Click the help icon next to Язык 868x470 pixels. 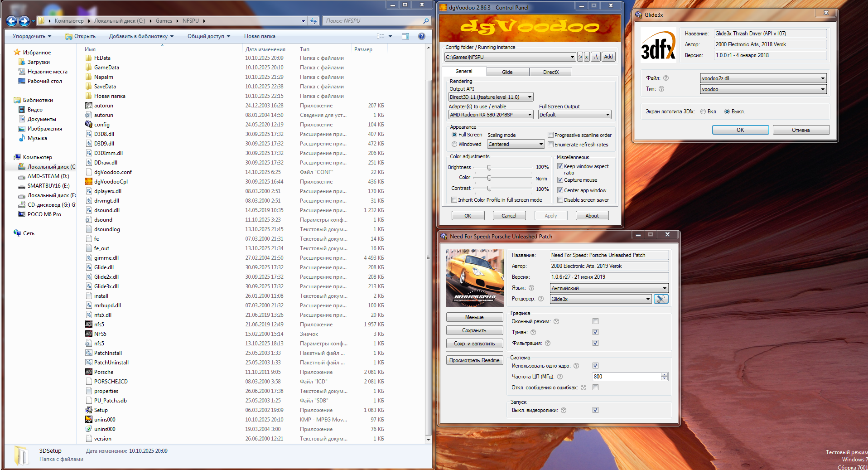(531, 288)
